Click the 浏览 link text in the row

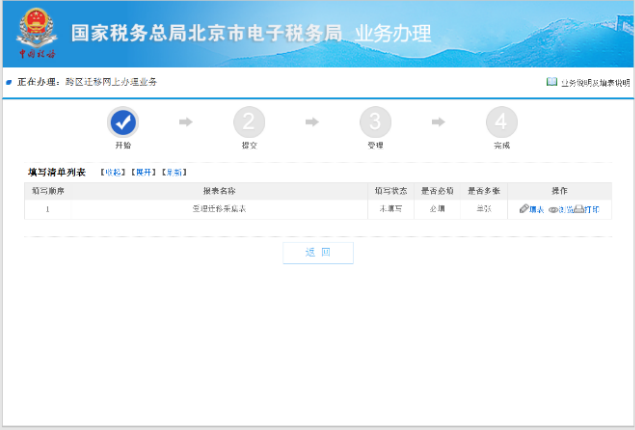coord(566,210)
